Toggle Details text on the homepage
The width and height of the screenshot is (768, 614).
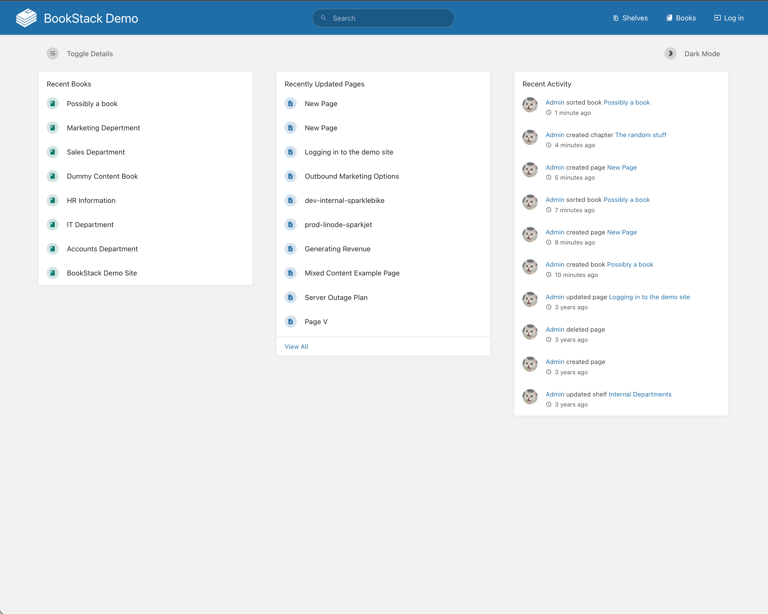(x=89, y=54)
